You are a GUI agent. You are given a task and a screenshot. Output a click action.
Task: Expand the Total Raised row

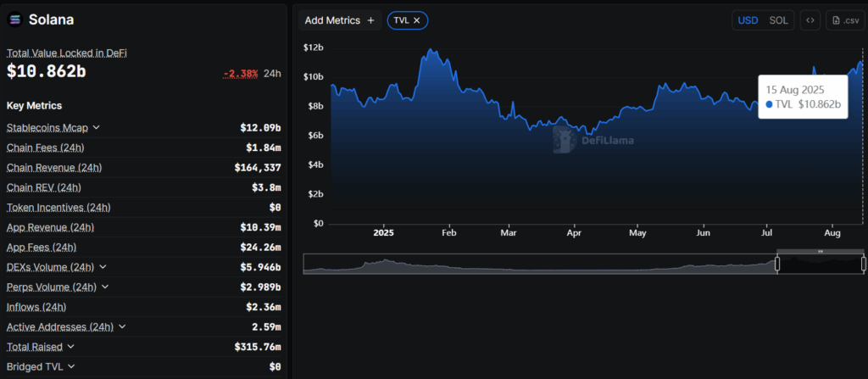[x=70, y=347]
